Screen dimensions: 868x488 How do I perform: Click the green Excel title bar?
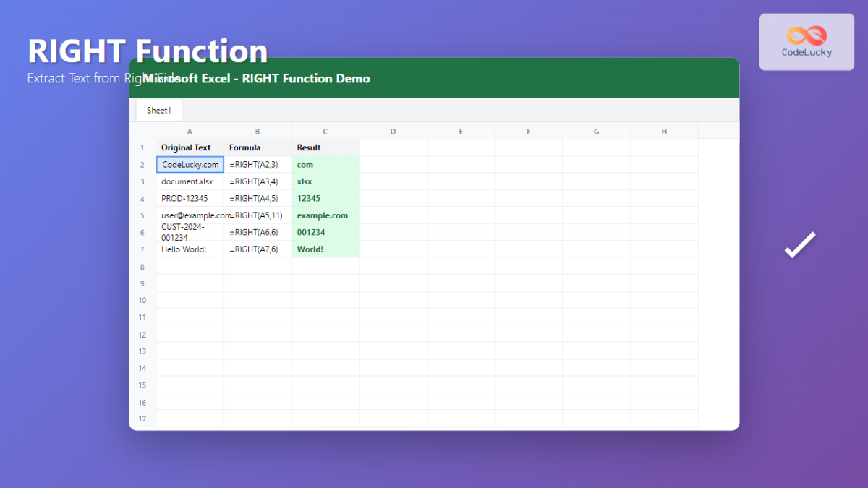[x=434, y=77]
